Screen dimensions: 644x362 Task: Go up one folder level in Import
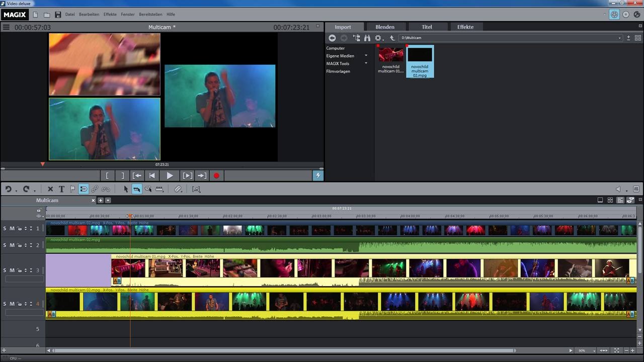392,38
